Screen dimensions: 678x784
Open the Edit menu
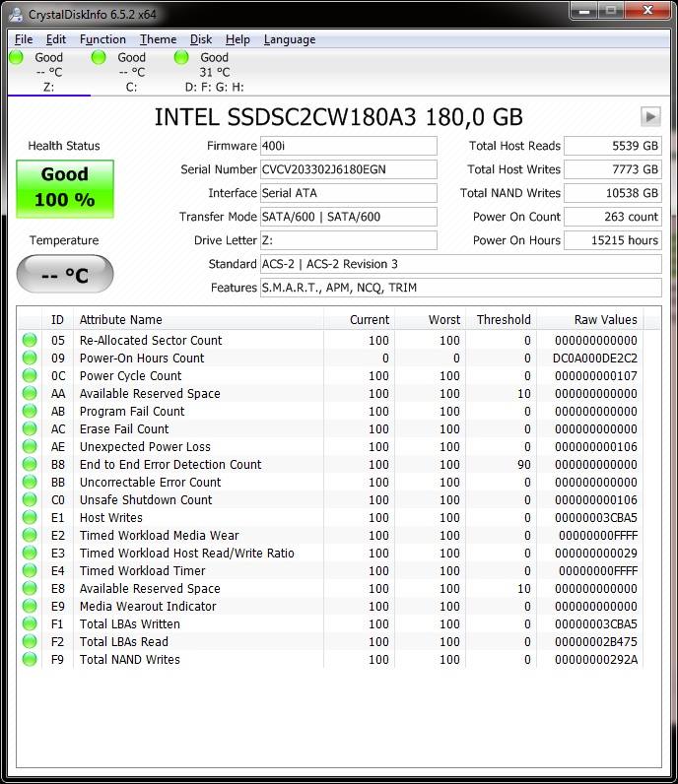point(55,39)
